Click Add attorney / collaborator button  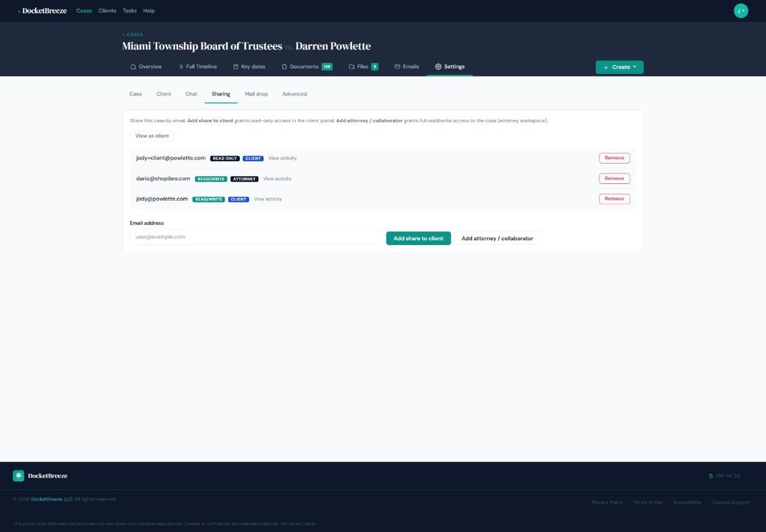(497, 238)
